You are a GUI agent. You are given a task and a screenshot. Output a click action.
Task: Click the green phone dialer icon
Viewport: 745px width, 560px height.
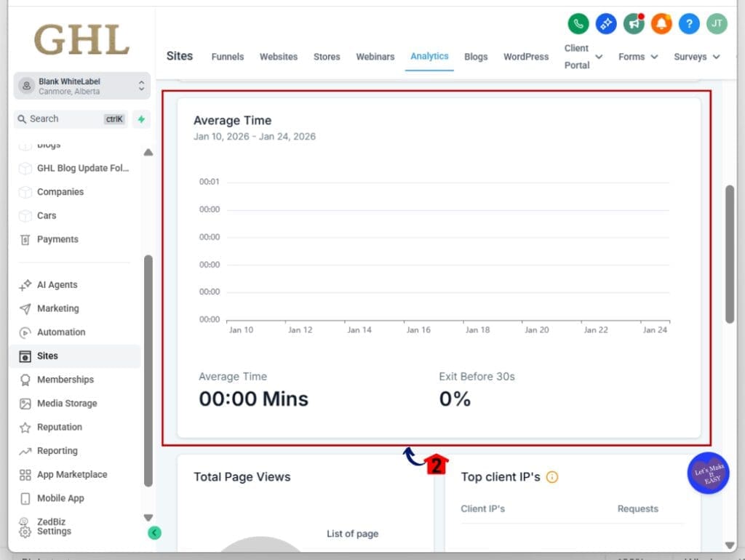(x=578, y=23)
